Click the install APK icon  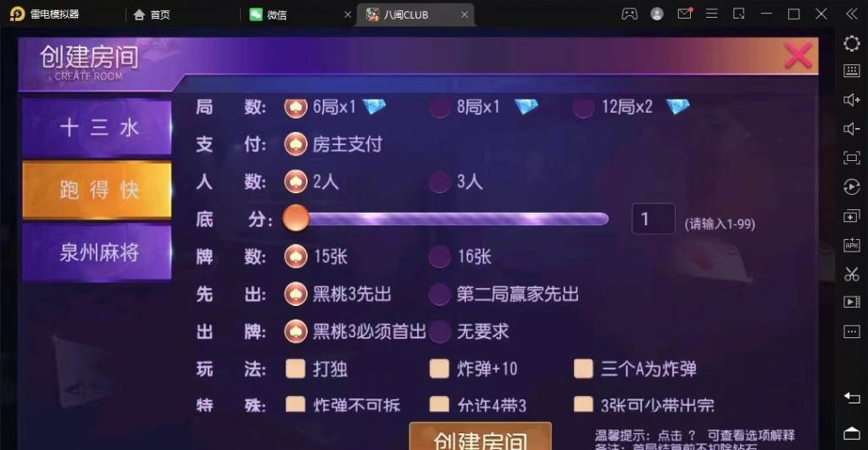[x=851, y=245]
